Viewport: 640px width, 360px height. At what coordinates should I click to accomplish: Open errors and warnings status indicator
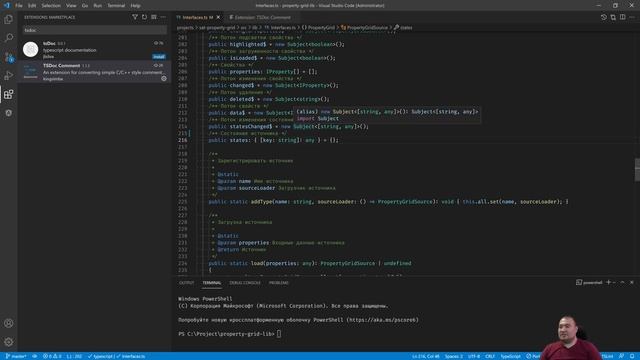coord(52,356)
